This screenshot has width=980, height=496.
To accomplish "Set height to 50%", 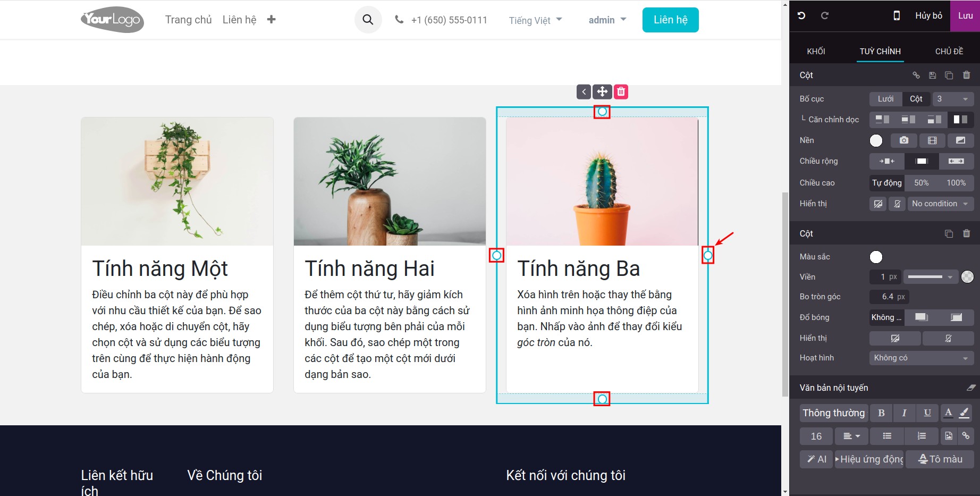I will [922, 183].
